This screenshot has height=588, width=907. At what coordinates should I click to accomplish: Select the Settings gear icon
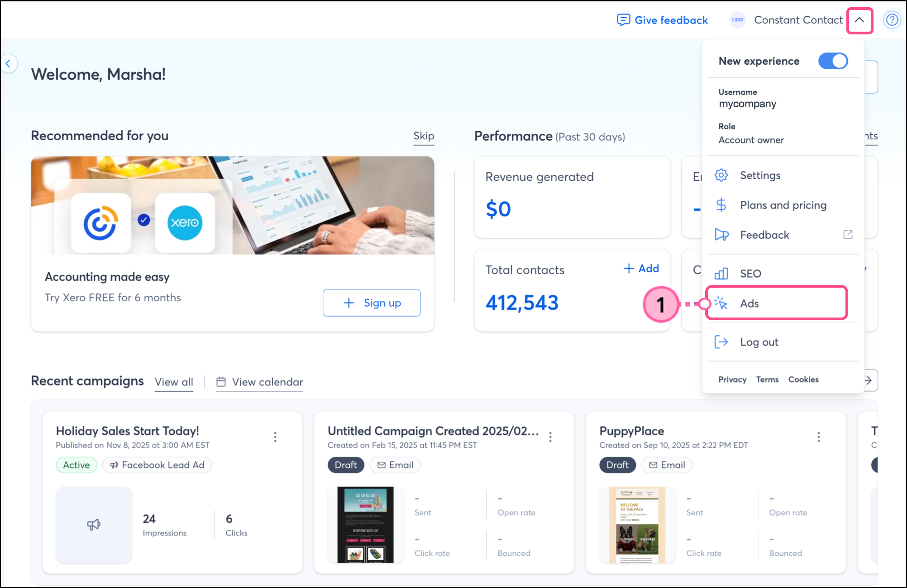point(721,175)
